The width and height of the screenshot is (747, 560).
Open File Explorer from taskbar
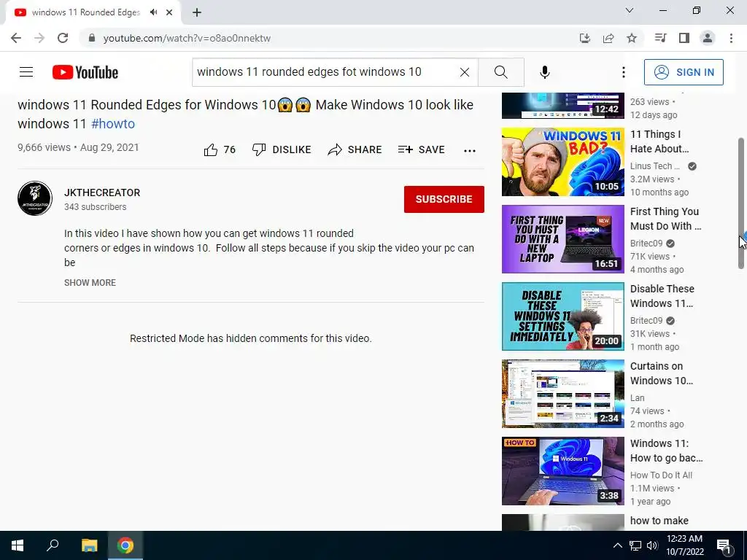89,545
